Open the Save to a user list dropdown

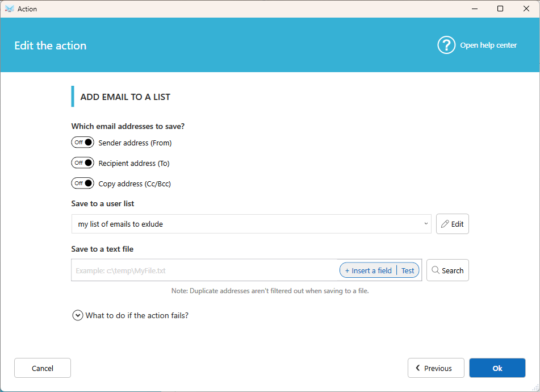coord(251,224)
